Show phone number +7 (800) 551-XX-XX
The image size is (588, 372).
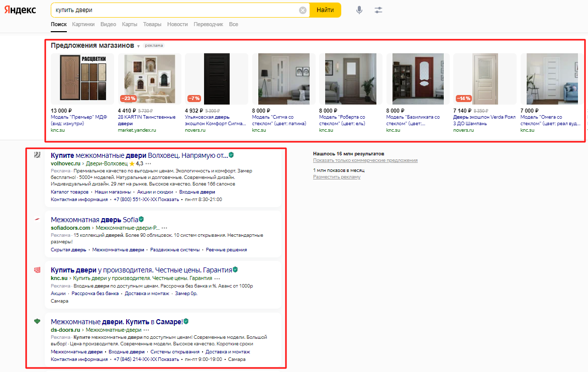tap(146, 200)
